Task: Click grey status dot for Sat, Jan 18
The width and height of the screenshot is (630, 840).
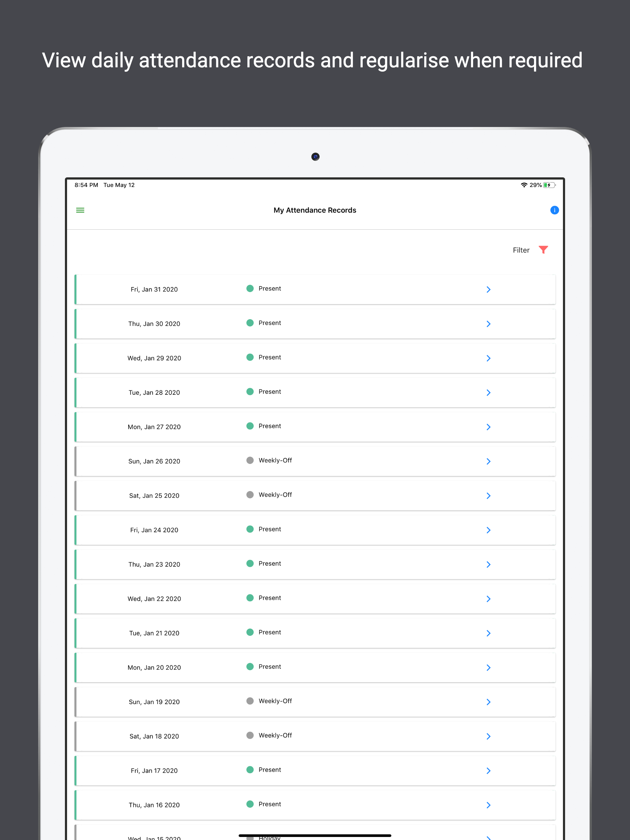Action: (250, 735)
